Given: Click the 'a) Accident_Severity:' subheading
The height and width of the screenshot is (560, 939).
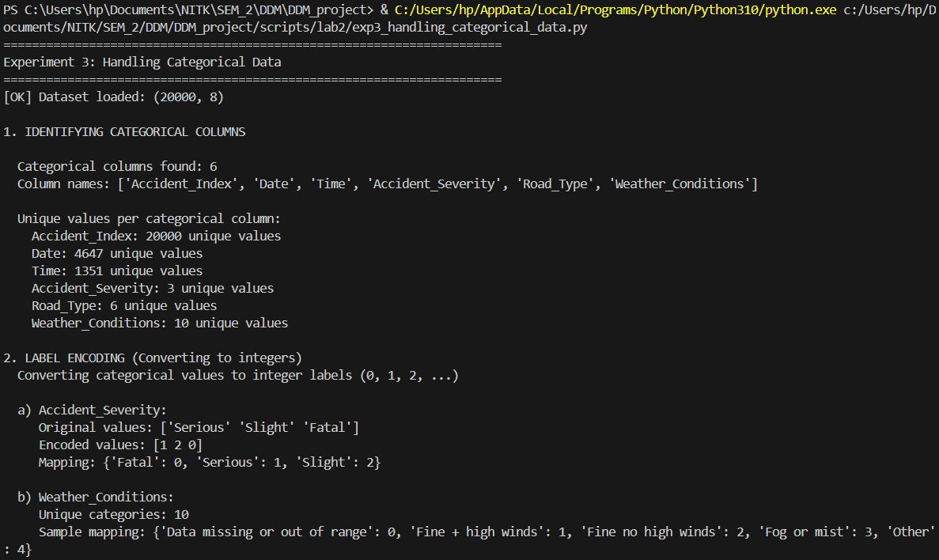Looking at the screenshot, I should coord(93,410).
